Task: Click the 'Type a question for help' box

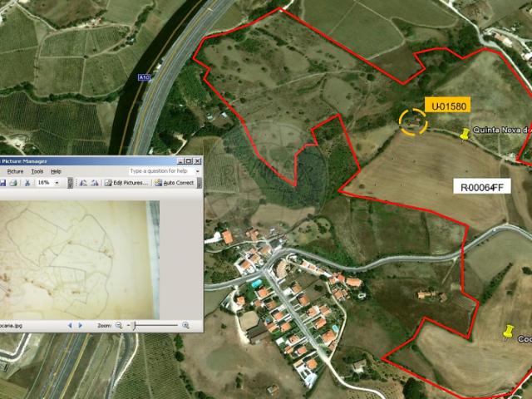Action: [160, 171]
